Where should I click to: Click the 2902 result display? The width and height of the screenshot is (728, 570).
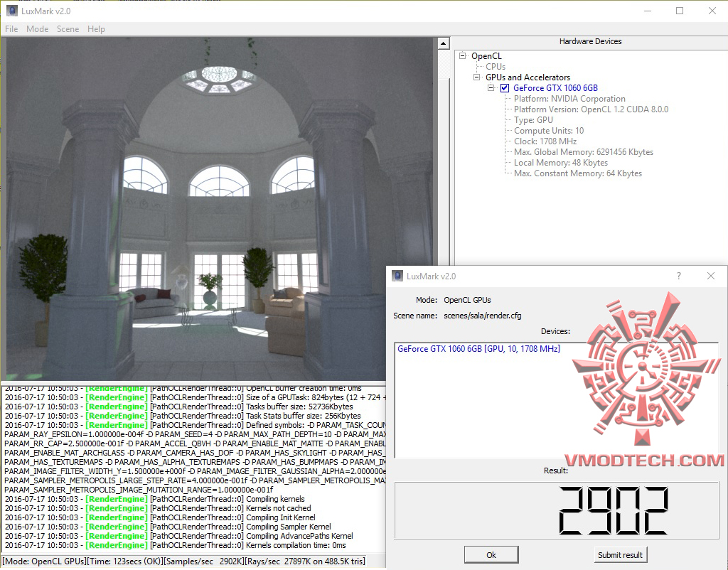point(613,510)
